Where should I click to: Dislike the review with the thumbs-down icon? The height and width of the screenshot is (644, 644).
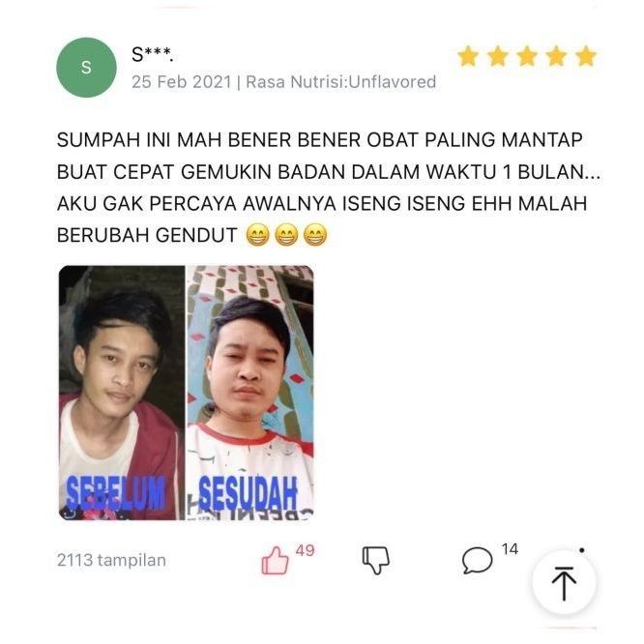[x=376, y=560]
